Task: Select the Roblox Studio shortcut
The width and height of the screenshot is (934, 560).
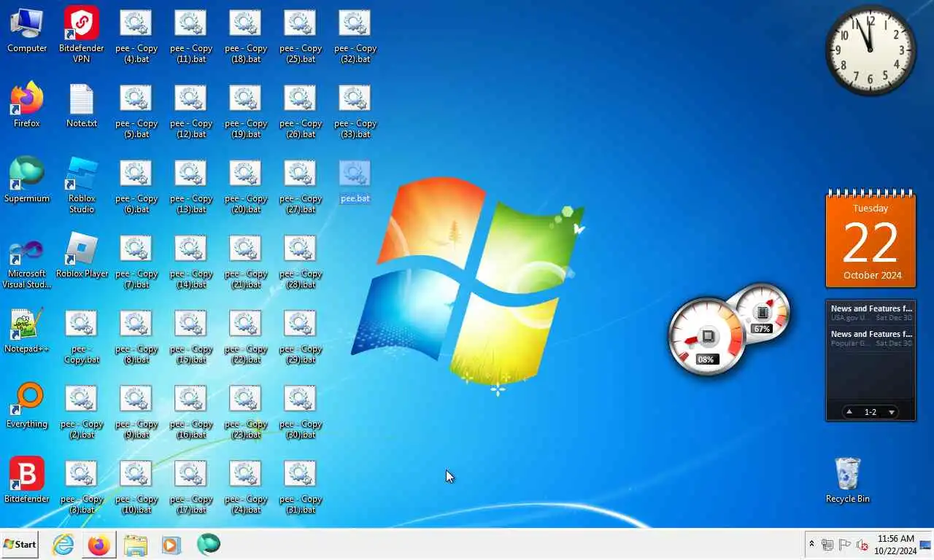Action: point(82,185)
